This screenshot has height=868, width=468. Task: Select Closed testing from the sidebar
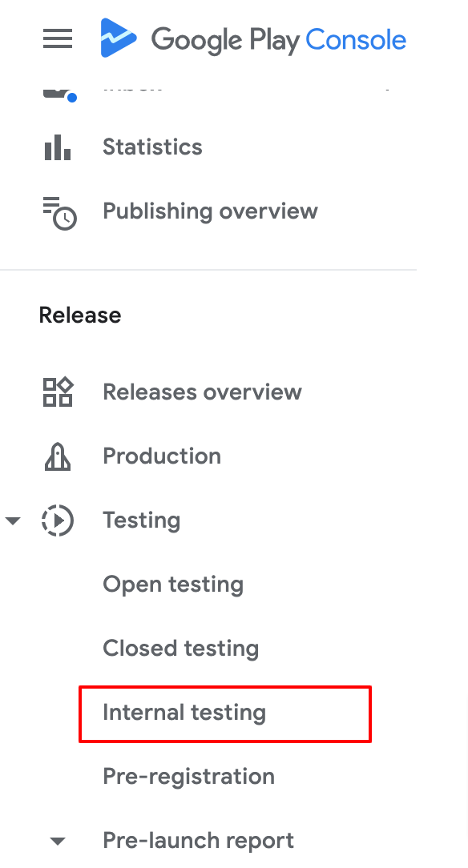pyautogui.click(x=180, y=649)
